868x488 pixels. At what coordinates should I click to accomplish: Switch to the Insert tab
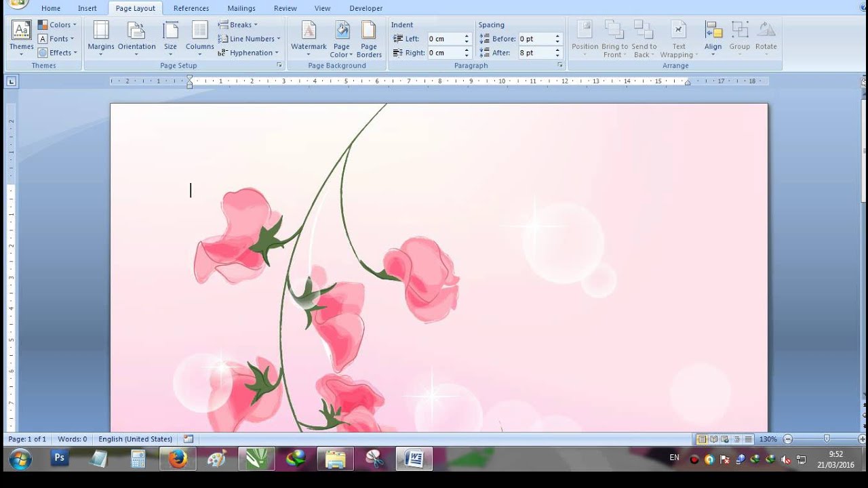[x=87, y=9]
